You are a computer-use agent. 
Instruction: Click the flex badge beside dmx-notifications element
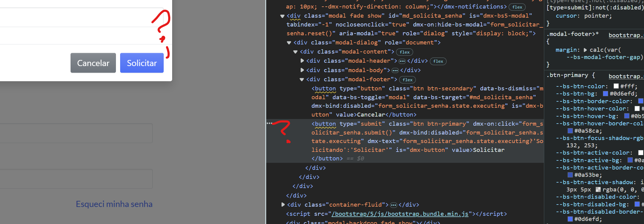pyautogui.click(x=517, y=7)
